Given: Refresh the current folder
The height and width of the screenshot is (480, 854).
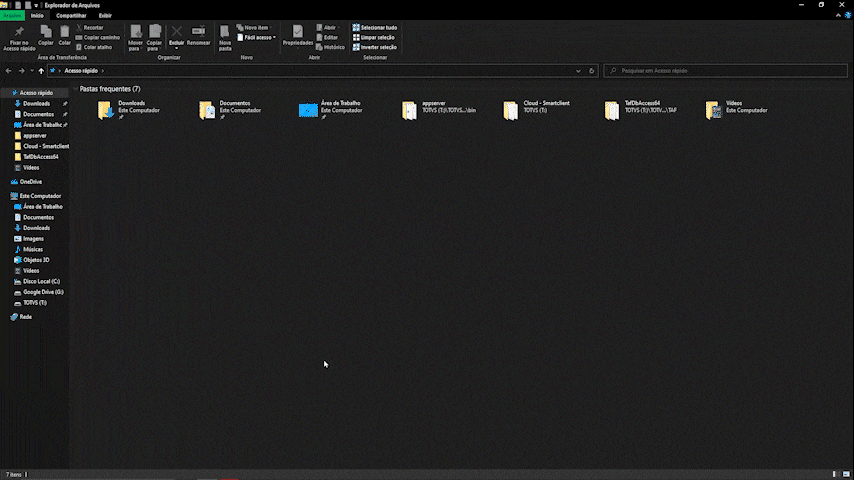Looking at the screenshot, I should (591, 71).
